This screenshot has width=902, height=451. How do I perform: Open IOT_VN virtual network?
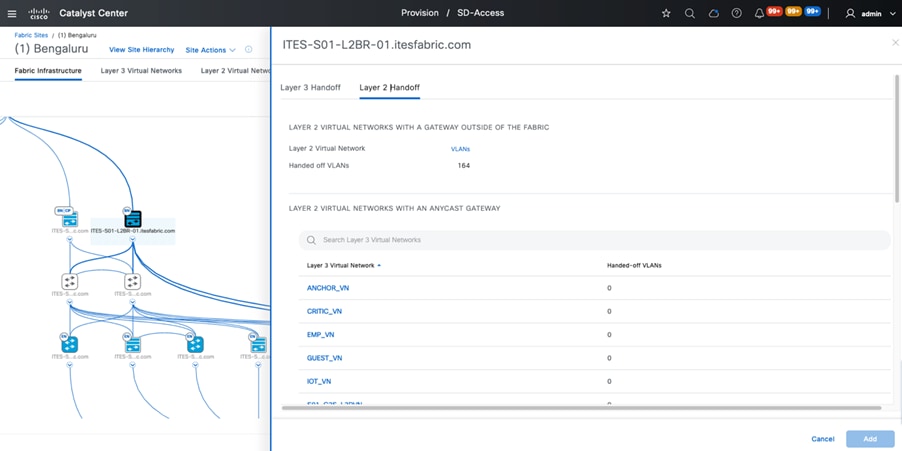click(319, 381)
